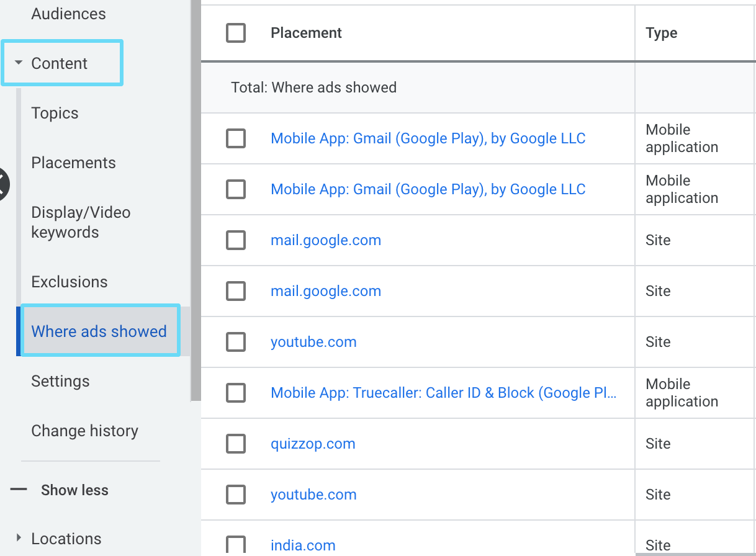Screen dimensions: 756x556
Task: Check the youtube.com row below quizzop.com
Action: 236,495
